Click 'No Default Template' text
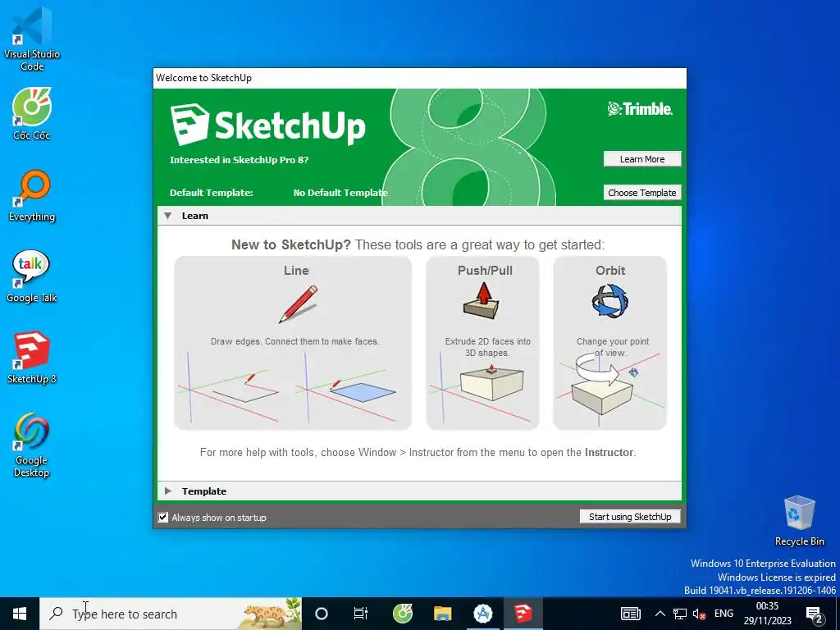Viewport: 840px width, 630px height. coord(340,193)
